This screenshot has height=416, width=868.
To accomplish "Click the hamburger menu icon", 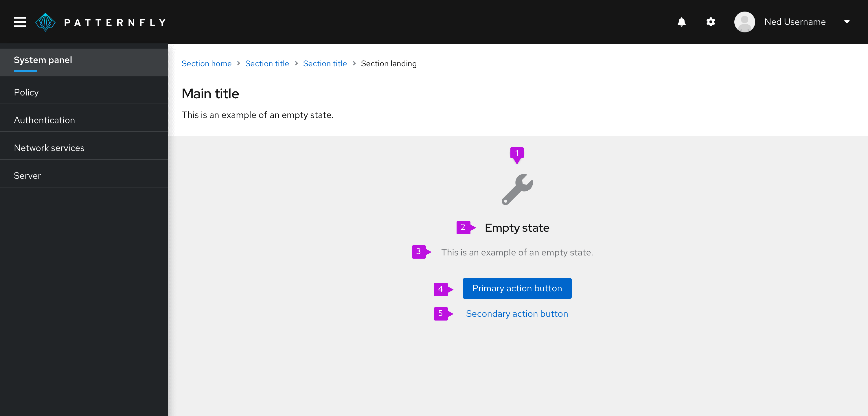I will click(x=19, y=22).
